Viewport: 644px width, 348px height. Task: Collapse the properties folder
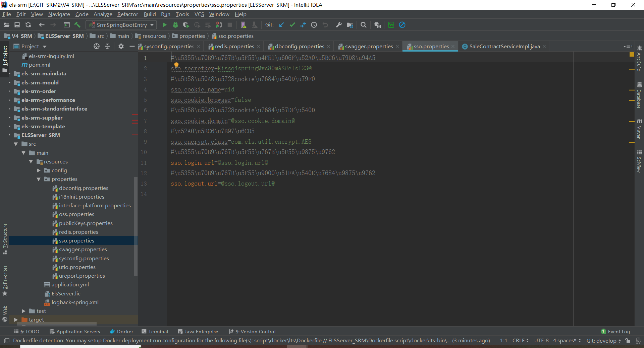pos(39,179)
